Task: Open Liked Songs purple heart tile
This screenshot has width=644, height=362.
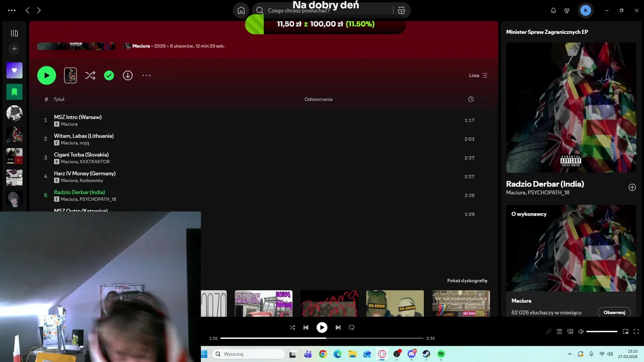Action: point(14,70)
